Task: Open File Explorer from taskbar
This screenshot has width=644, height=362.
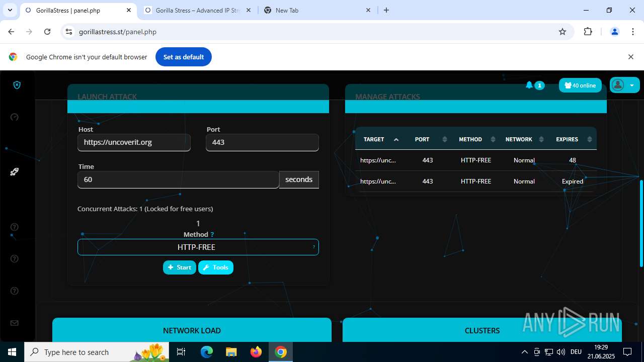Action: pyautogui.click(x=231, y=352)
